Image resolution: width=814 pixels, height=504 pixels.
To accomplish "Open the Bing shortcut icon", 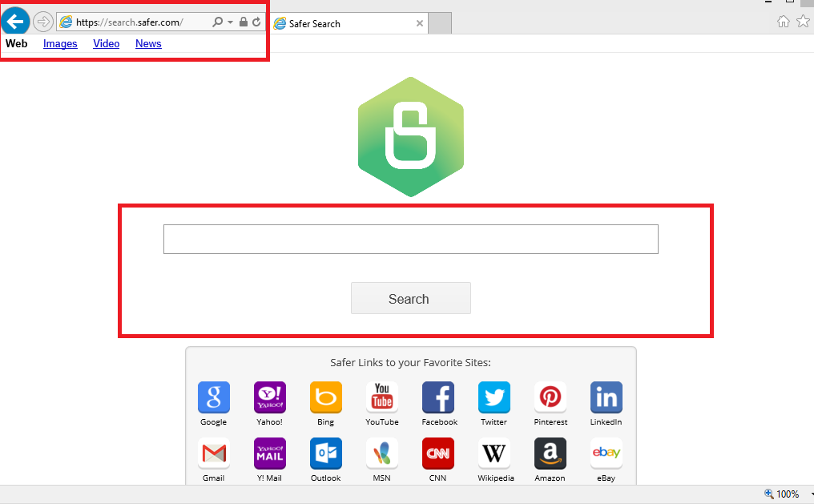I will click(x=326, y=397).
